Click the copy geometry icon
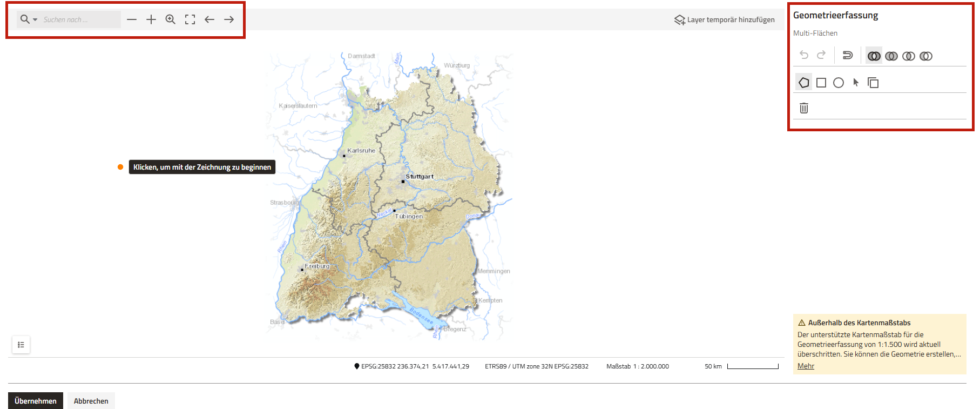Image resolution: width=980 pixels, height=409 pixels. [x=873, y=83]
